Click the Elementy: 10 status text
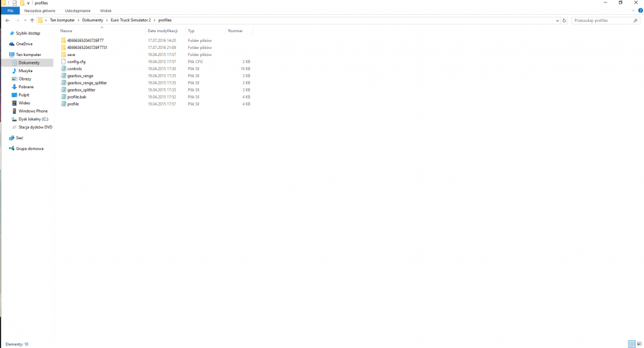 click(17, 344)
